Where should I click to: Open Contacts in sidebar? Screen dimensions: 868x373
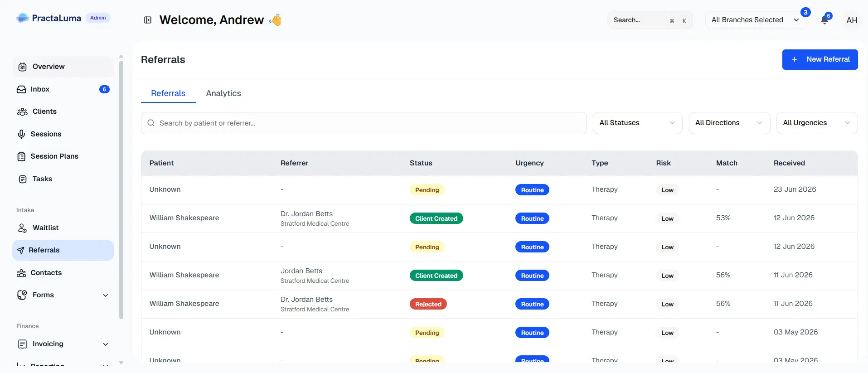[63, 273]
